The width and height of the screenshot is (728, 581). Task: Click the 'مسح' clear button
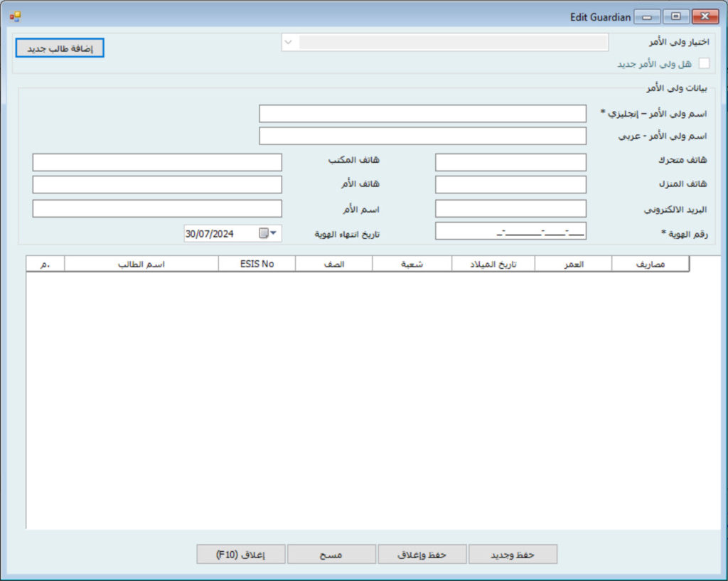[x=331, y=555]
